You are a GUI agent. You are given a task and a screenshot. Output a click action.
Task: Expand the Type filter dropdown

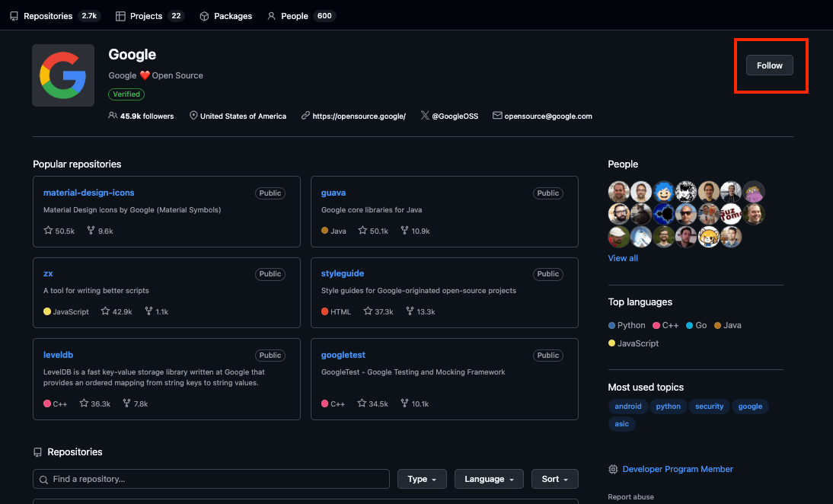pos(422,479)
